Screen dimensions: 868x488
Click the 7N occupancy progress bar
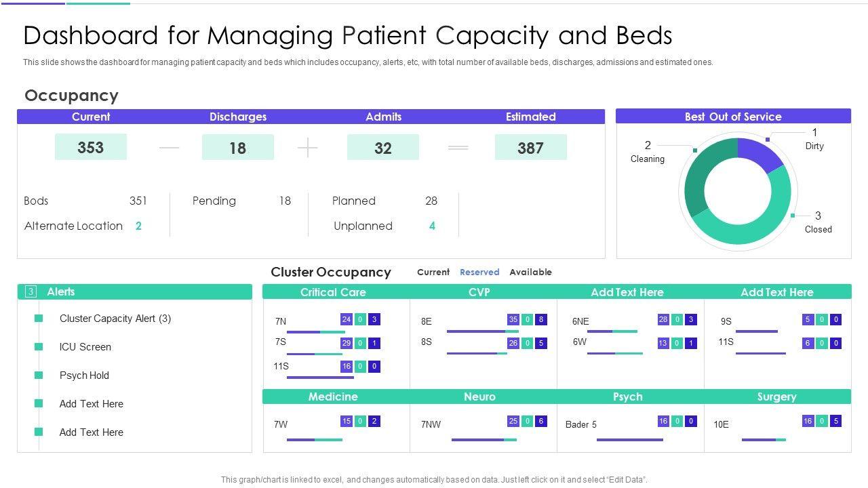click(x=315, y=332)
